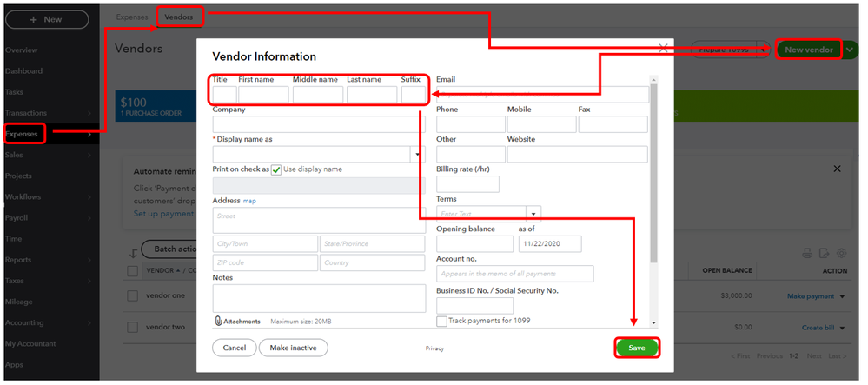This screenshot has height=385, width=868.
Task: Open the Display name as dropdown
Action: [x=418, y=155]
